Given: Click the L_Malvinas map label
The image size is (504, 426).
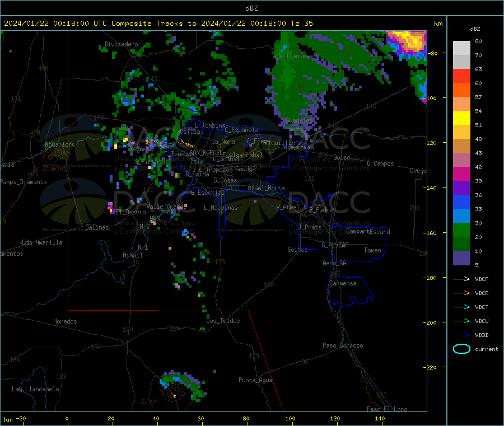Looking at the screenshot, I should click(x=221, y=208).
